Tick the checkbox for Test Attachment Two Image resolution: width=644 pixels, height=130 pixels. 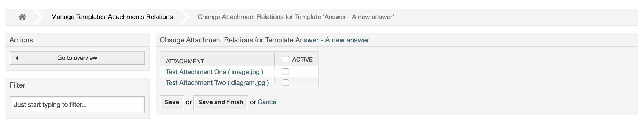click(x=286, y=82)
